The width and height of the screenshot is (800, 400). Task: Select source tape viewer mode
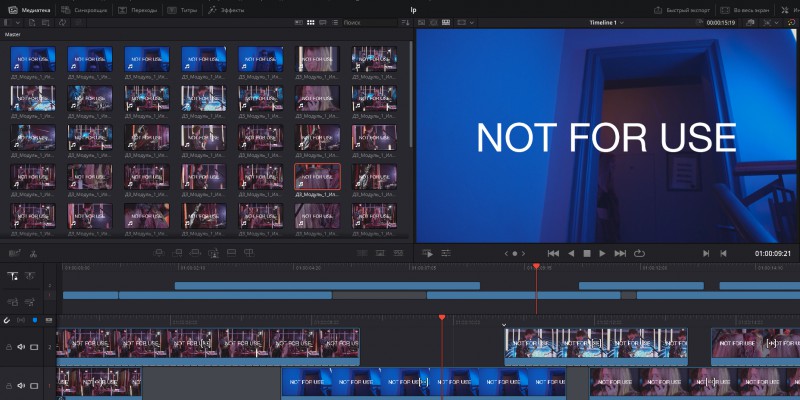pos(434,22)
